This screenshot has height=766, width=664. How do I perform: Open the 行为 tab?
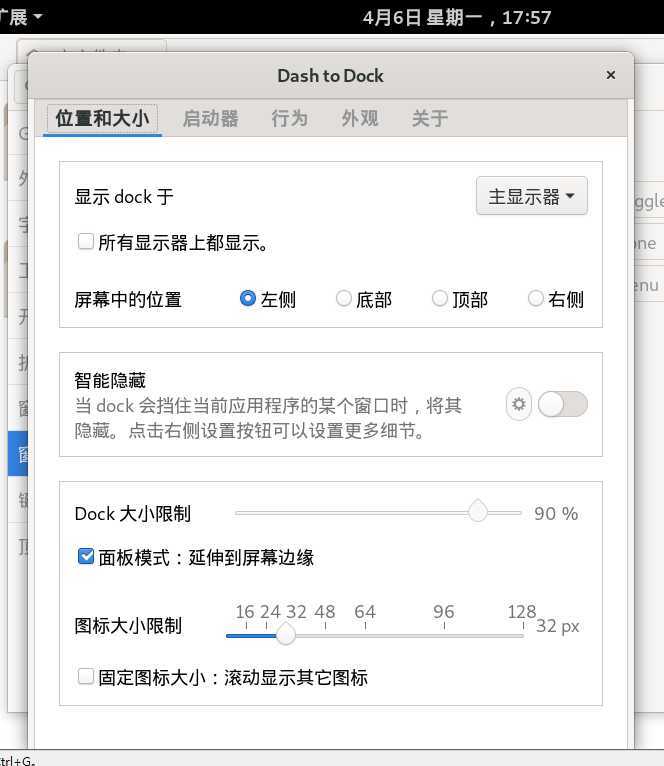point(289,118)
